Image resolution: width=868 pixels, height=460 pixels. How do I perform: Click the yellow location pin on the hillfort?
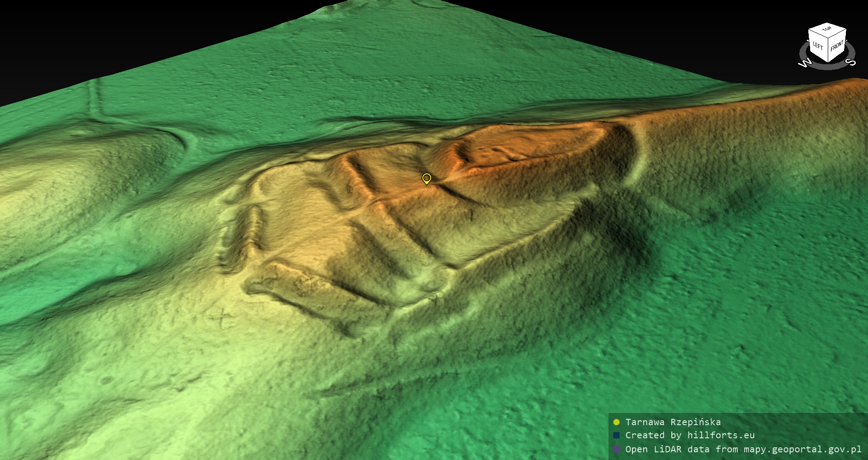[x=426, y=178]
